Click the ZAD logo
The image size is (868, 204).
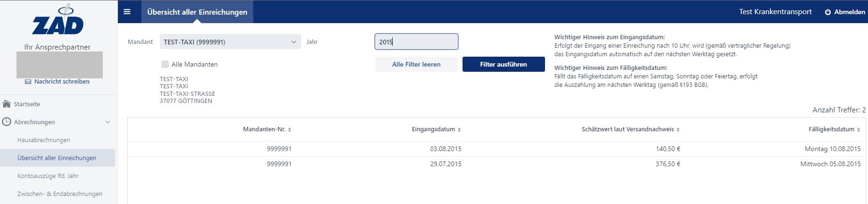pos(58,21)
